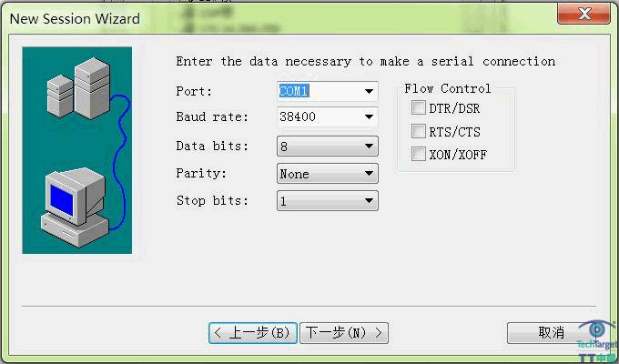Open the Data bits combo box

tap(369, 146)
